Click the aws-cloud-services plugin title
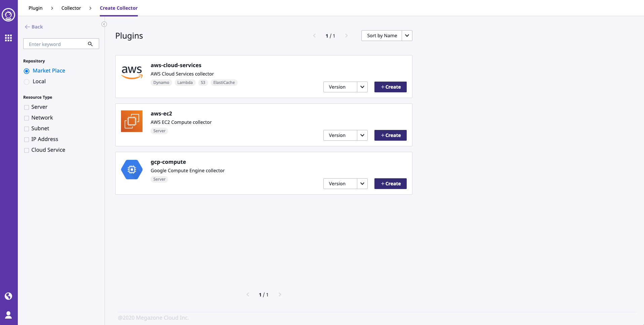This screenshot has height=325, width=644. pos(176,65)
